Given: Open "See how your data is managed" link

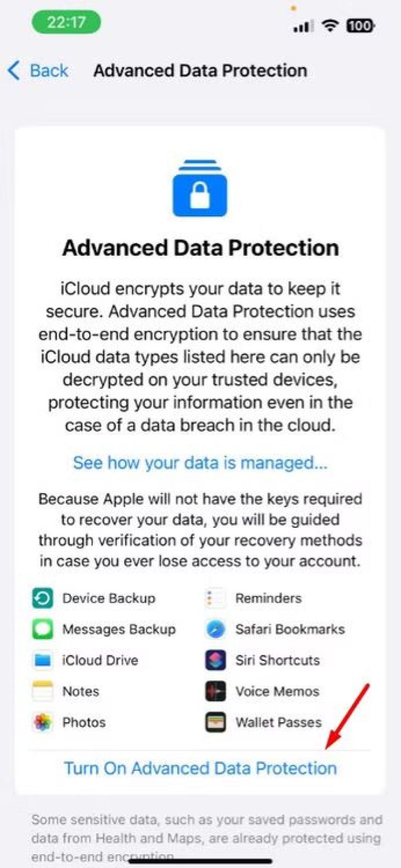Looking at the screenshot, I should 200,463.
